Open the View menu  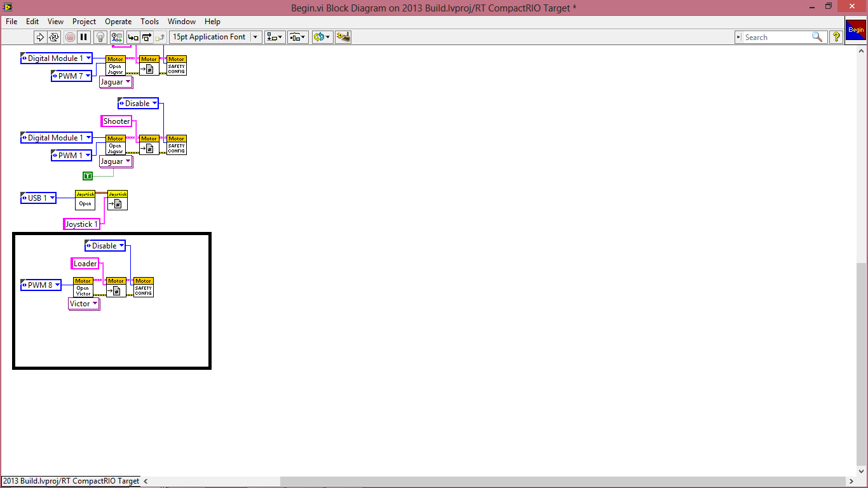(x=55, y=22)
